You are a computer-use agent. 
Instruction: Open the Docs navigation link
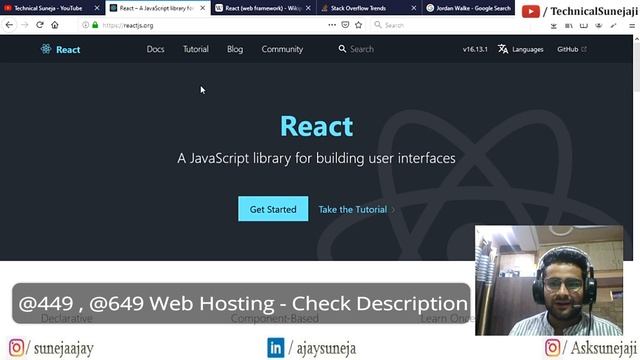pos(156,49)
